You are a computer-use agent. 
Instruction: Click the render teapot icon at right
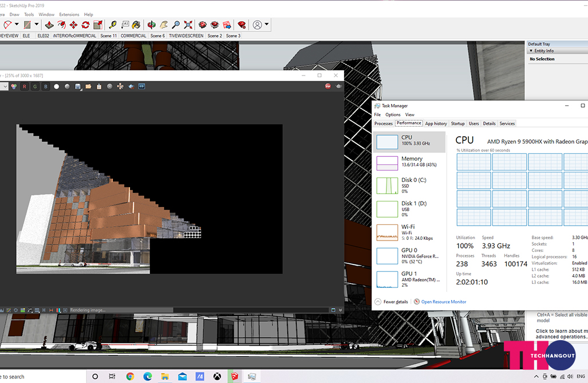click(x=338, y=86)
